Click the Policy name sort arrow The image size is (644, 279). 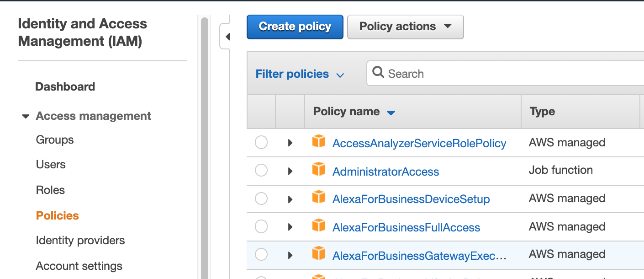click(x=392, y=112)
